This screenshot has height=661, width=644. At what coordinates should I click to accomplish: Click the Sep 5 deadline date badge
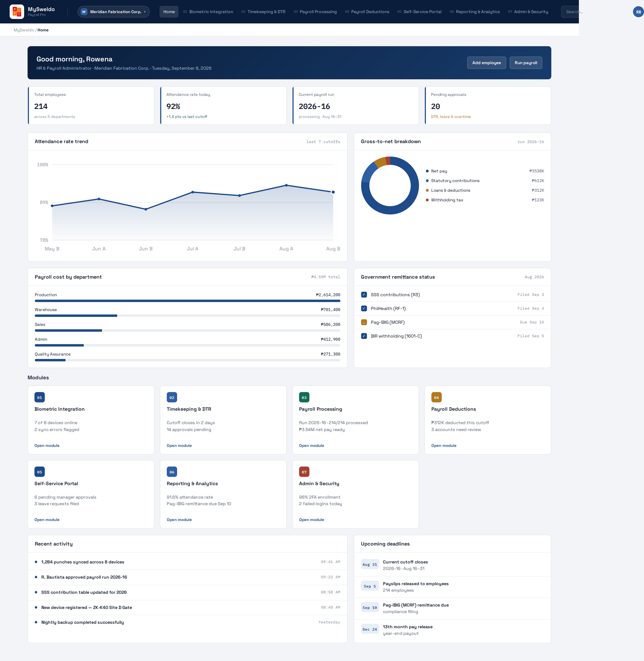coord(370,586)
